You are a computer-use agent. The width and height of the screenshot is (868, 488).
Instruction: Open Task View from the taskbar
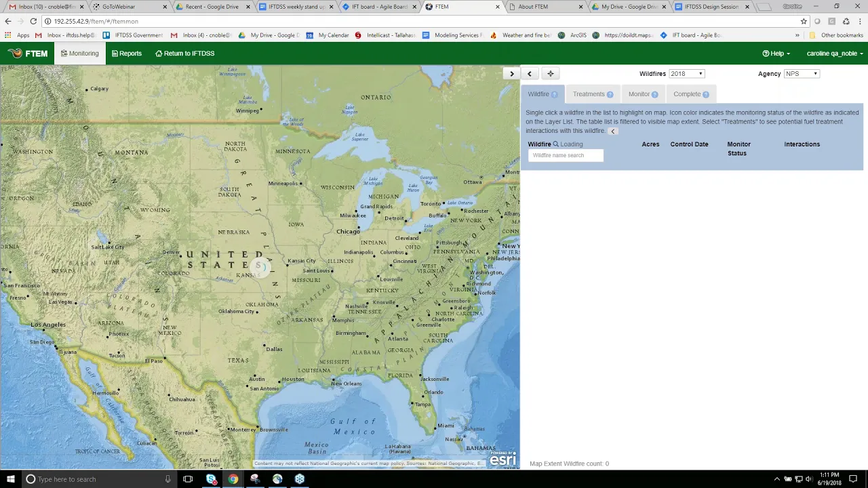click(189, 479)
